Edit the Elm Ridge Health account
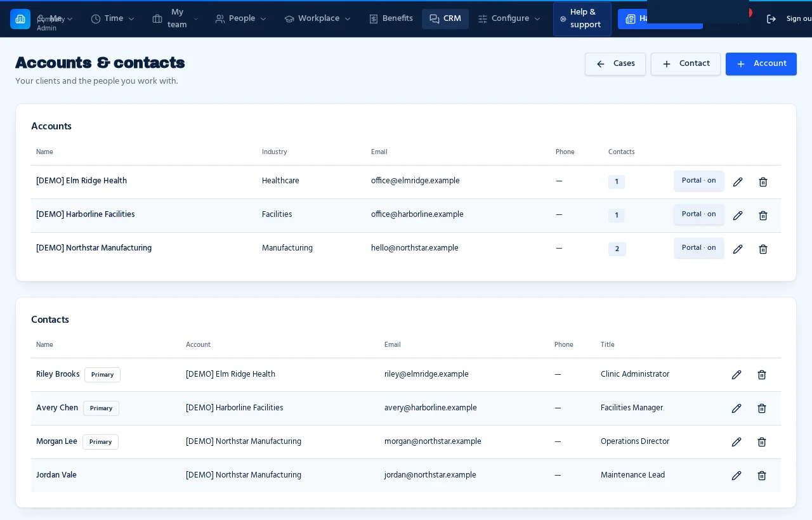Screen dimensions: 812x520 pyautogui.click(x=738, y=182)
